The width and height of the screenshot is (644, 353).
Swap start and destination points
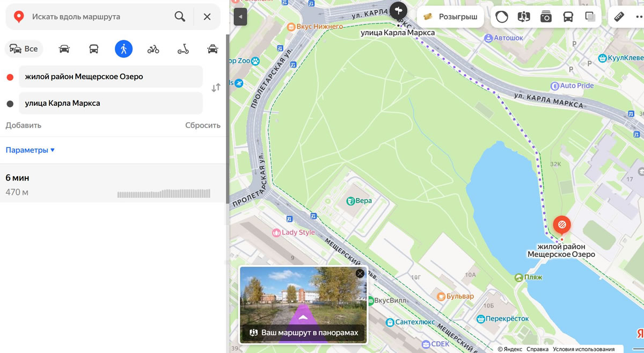[x=216, y=88]
